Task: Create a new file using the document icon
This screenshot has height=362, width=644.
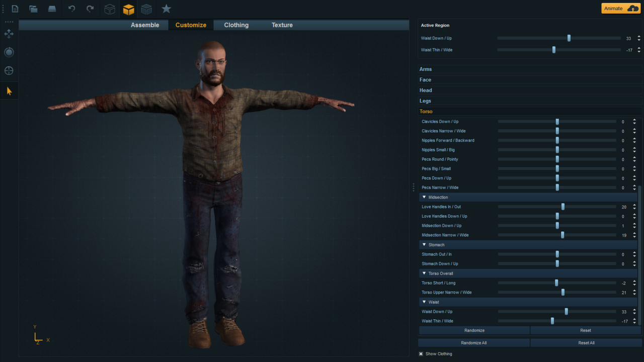Action: pos(15,9)
